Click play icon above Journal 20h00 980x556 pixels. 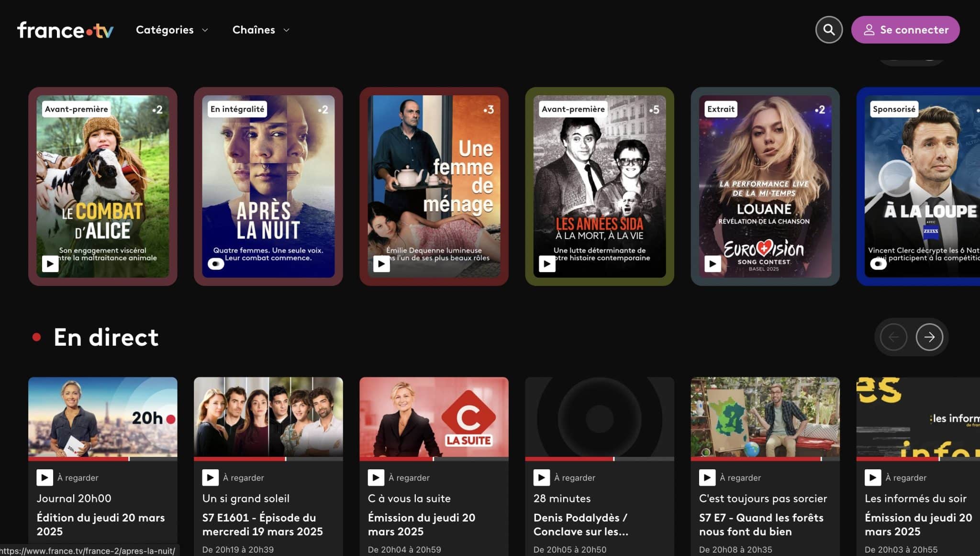point(45,477)
